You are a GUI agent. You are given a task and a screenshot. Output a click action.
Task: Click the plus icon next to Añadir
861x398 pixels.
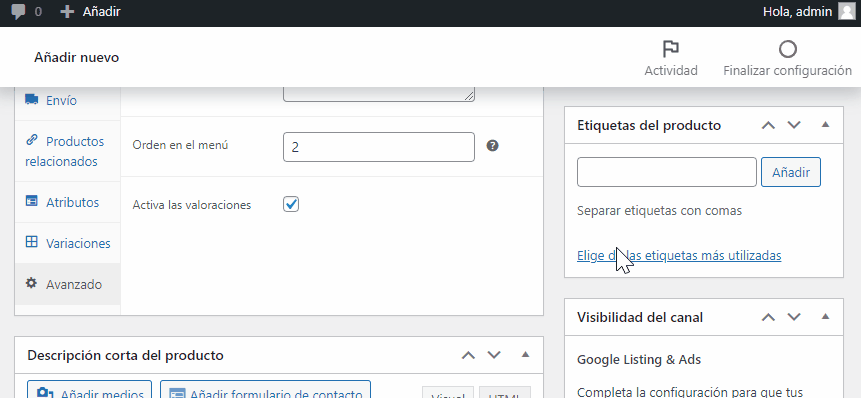[66, 12]
